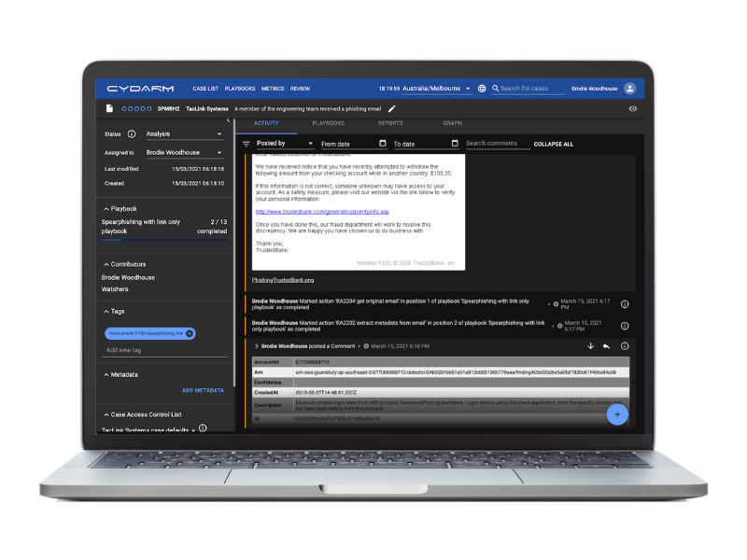The image size is (747, 560).
Task: Expand the Brodie Woodhouse comment chevron
Action: tap(256, 346)
